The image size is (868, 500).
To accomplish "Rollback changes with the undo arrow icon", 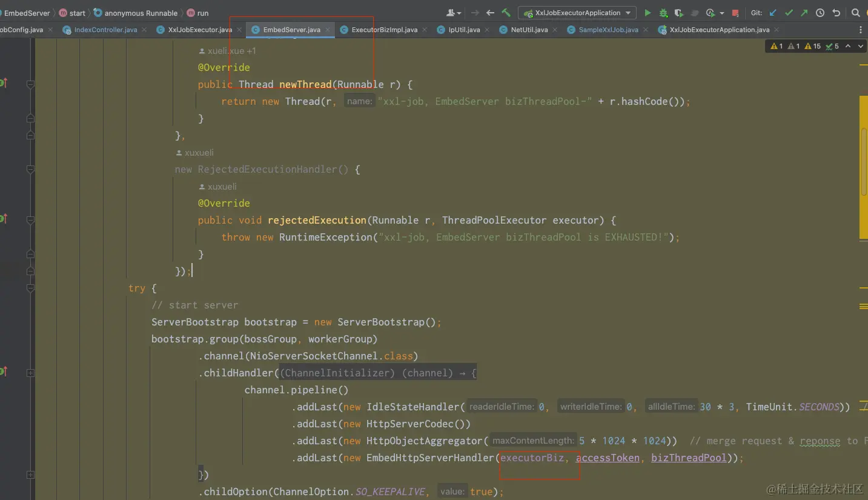I will click(x=837, y=13).
